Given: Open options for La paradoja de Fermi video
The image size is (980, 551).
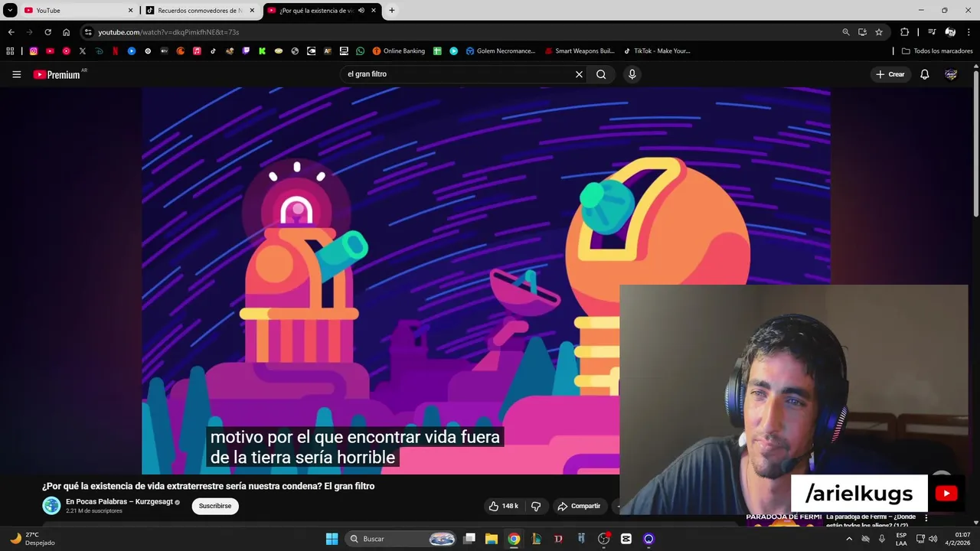Looking at the screenshot, I should tap(926, 518).
